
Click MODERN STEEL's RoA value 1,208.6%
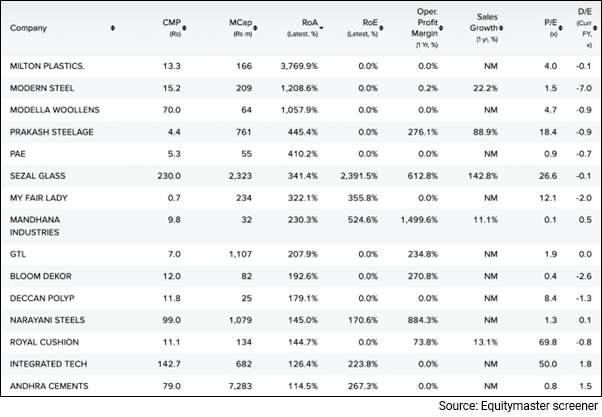pos(306,88)
